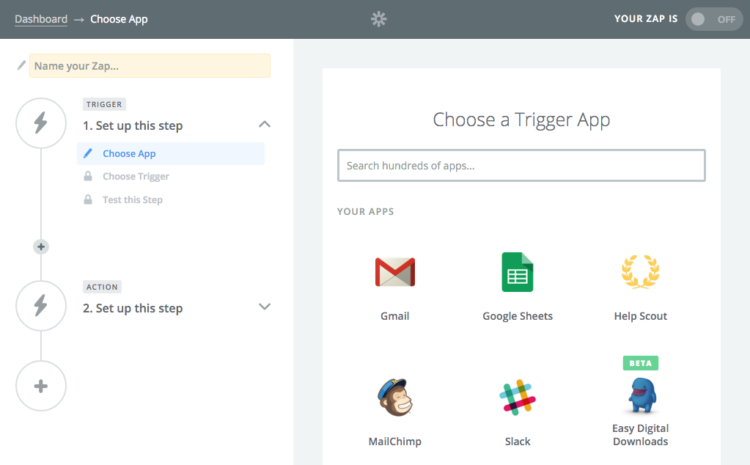750x465 pixels.
Task: Click the Google Sheets text label
Action: (x=518, y=316)
